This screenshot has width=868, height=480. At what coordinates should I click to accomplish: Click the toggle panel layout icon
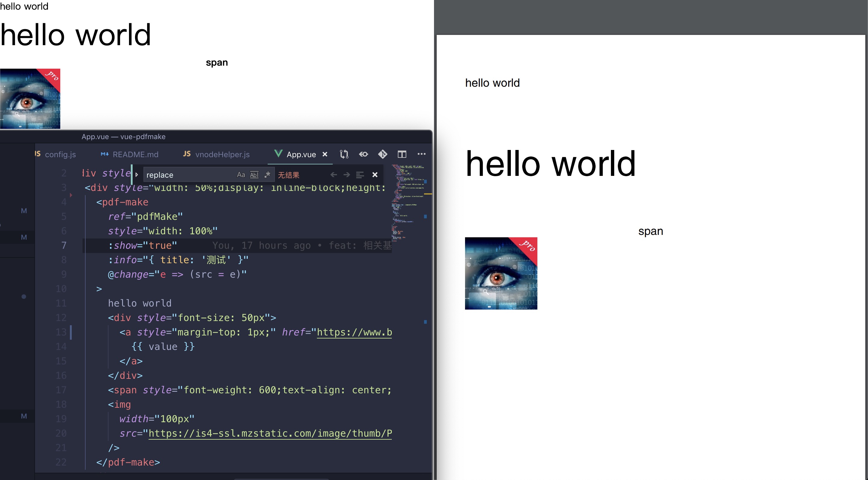(x=402, y=154)
